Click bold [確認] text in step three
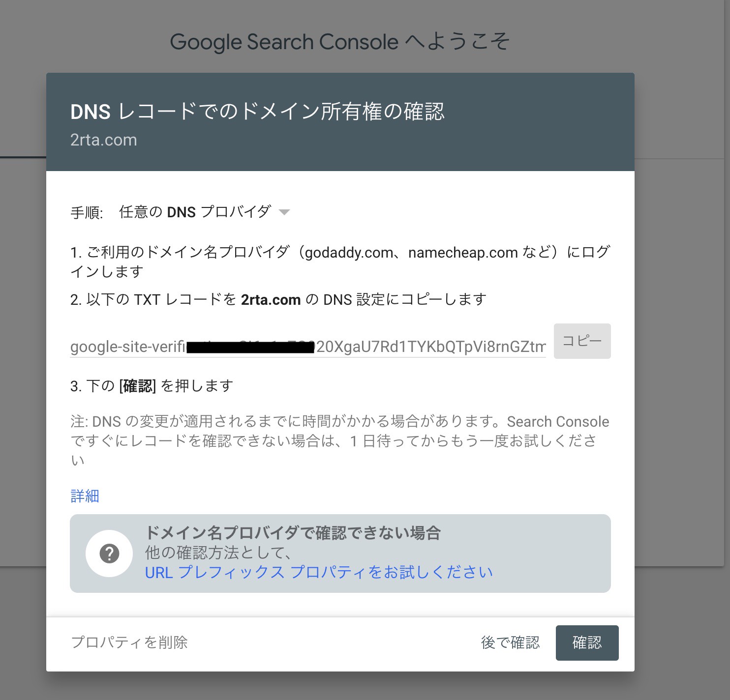The image size is (730, 700). pyautogui.click(x=138, y=386)
